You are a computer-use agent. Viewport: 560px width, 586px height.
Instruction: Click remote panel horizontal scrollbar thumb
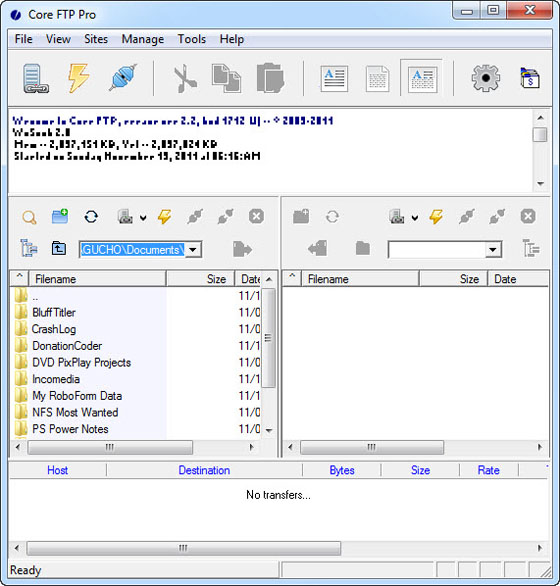coord(372,447)
